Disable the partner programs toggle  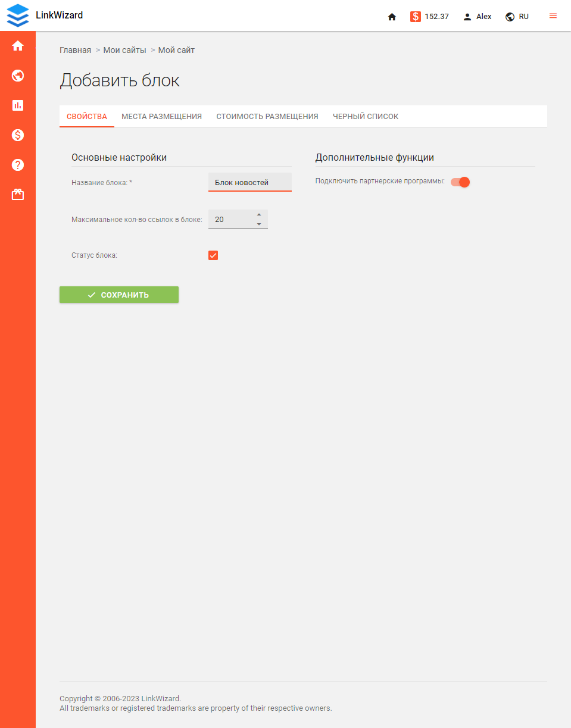click(x=459, y=182)
